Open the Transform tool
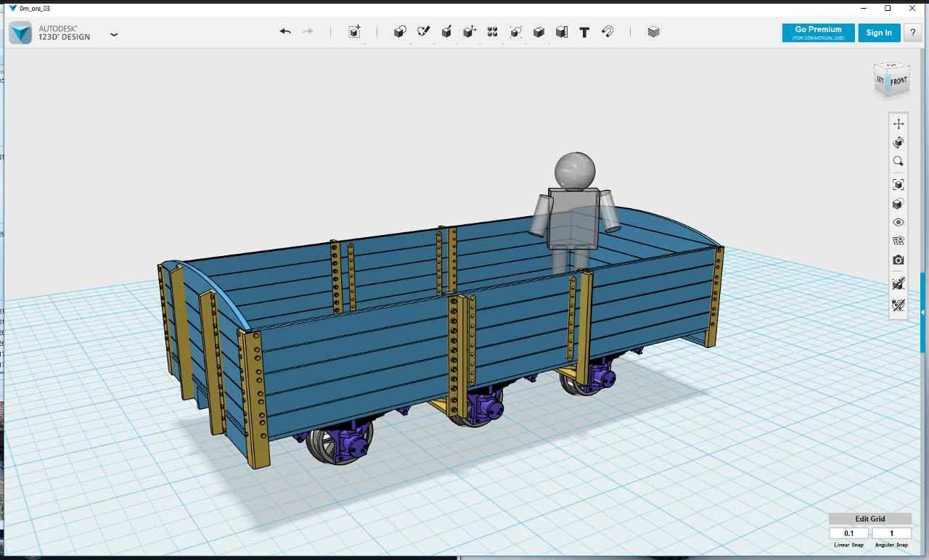 tap(354, 32)
